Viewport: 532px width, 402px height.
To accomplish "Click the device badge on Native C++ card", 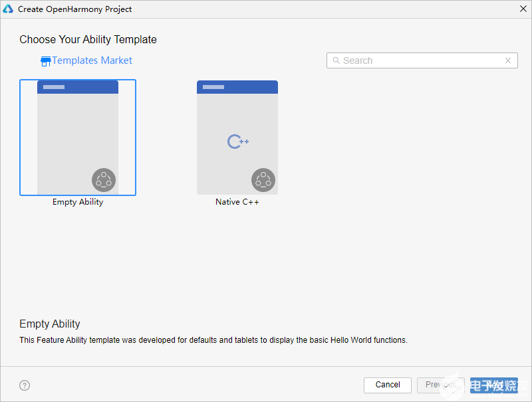I will point(263,180).
